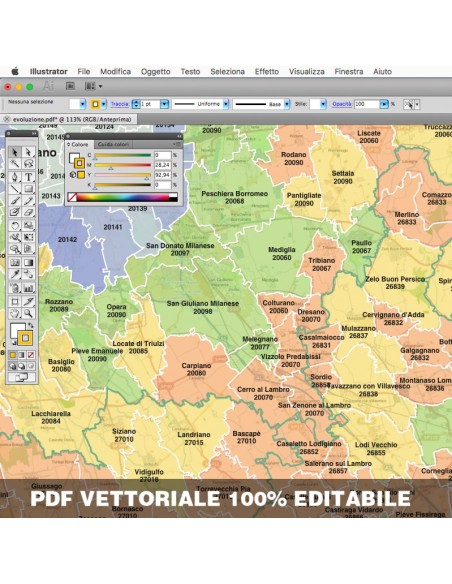Select the Blend tool
The image size is (452, 584).
pyautogui.click(x=29, y=274)
